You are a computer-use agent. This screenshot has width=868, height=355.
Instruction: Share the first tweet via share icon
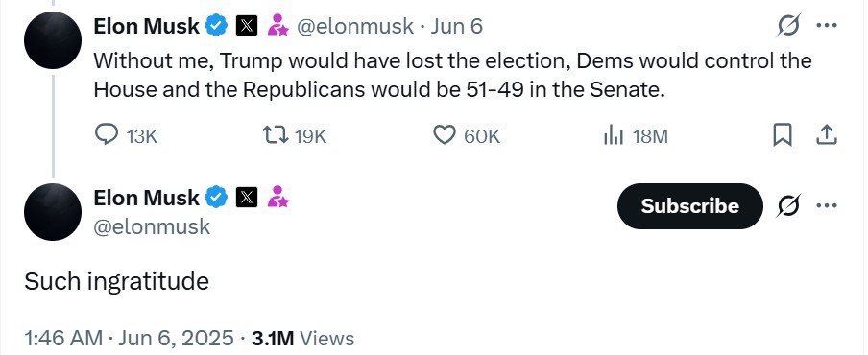click(827, 135)
